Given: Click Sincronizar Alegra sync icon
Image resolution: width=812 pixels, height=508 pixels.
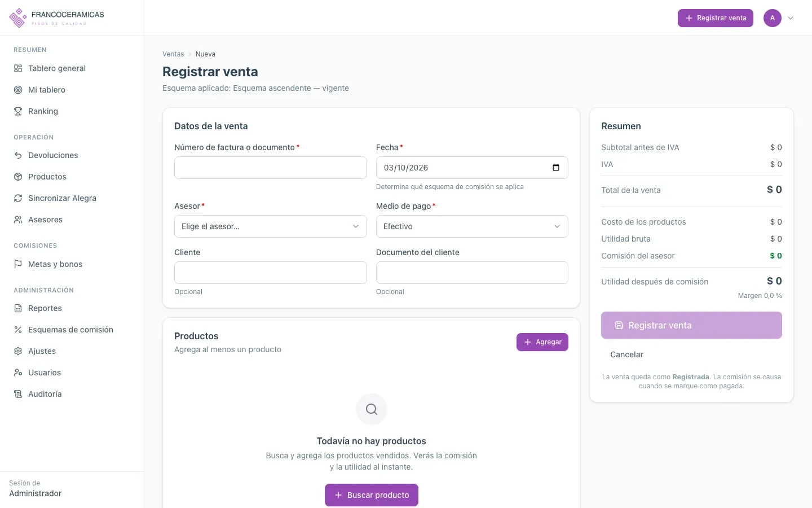Looking at the screenshot, I should 18,198.
